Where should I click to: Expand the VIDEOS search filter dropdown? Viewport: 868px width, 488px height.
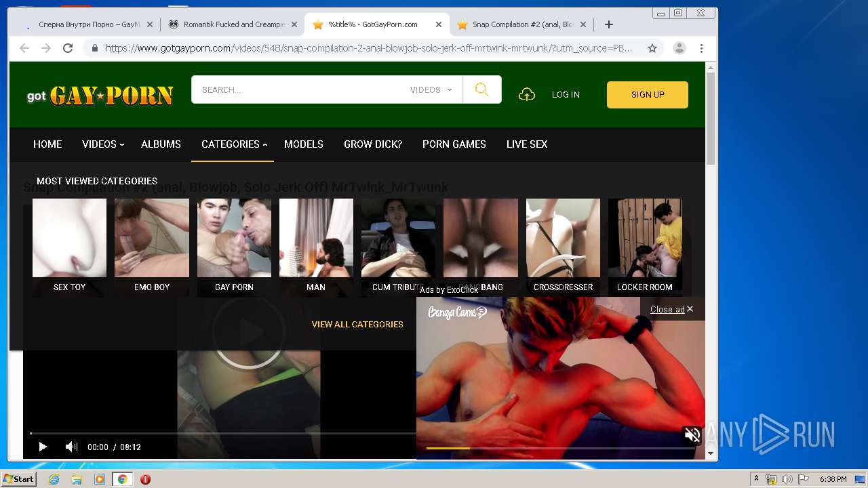pos(431,89)
